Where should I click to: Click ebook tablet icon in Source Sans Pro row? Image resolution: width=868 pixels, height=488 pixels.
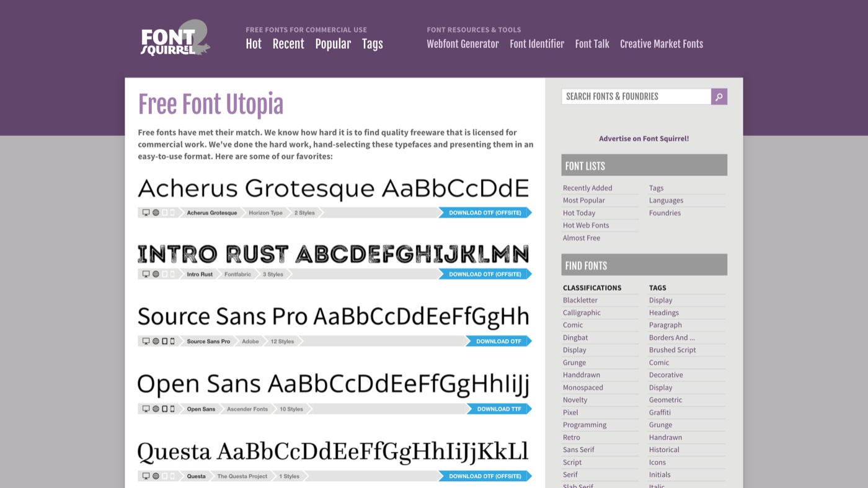164,341
